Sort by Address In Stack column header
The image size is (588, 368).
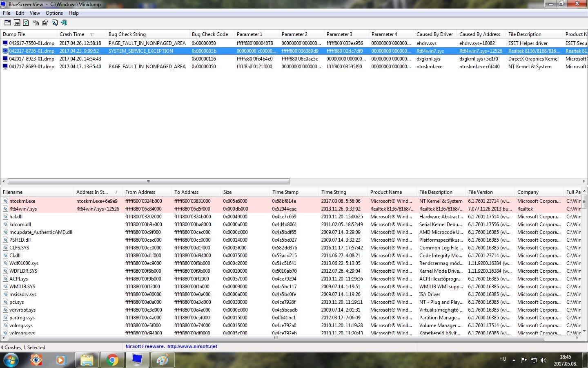pyautogui.click(x=98, y=192)
